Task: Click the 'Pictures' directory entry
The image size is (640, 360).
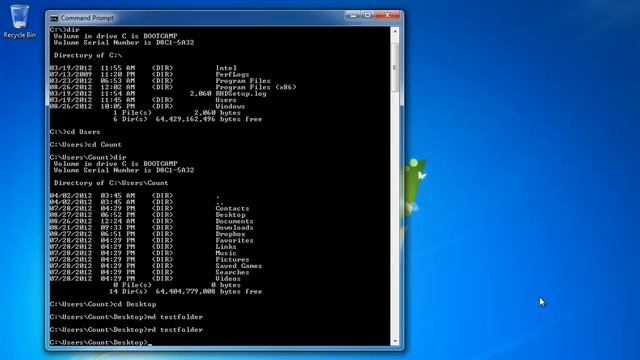Action: (232, 260)
